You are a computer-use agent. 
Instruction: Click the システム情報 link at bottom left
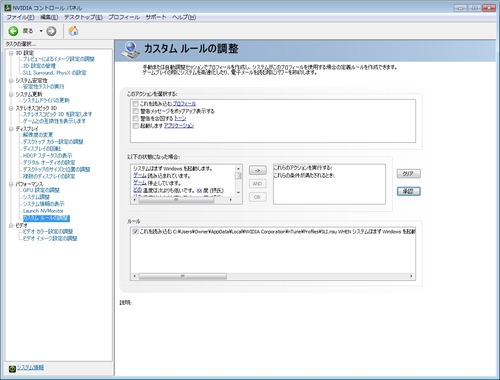click(30, 367)
